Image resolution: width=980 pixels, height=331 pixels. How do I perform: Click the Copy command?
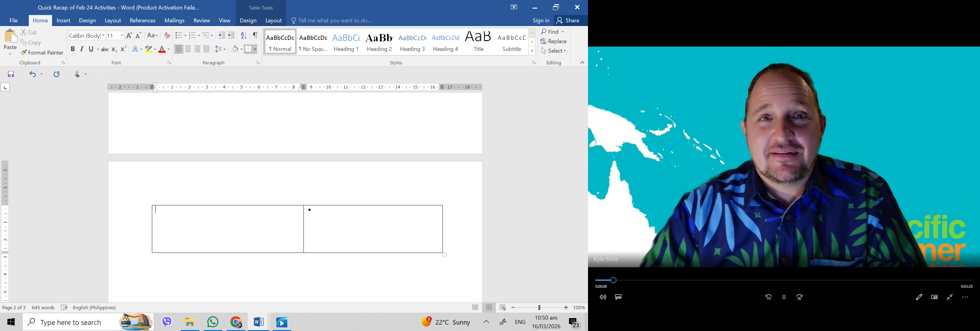[31, 43]
